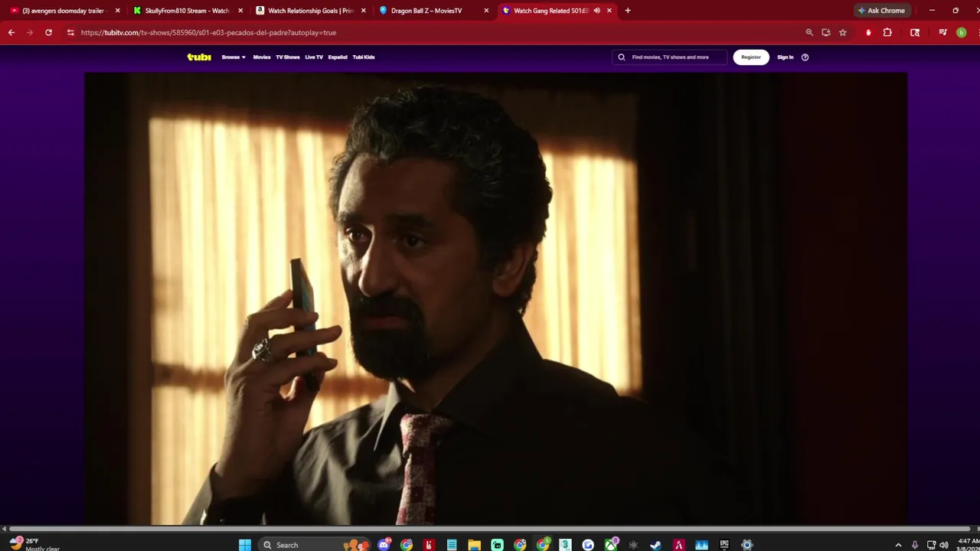Close the avengers doomsday trailer tab

click(x=117, y=11)
